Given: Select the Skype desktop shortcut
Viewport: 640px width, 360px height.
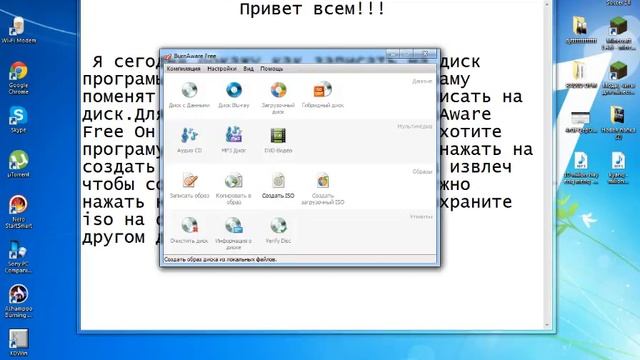Looking at the screenshot, I should tap(18, 120).
